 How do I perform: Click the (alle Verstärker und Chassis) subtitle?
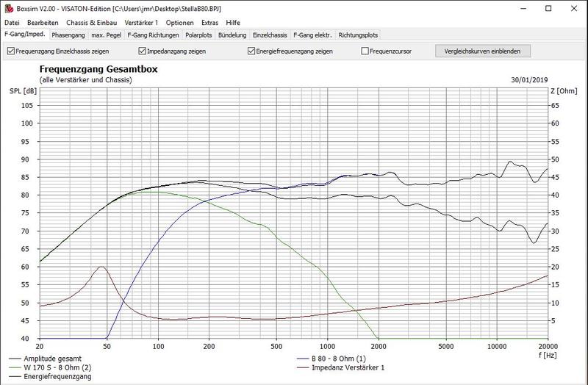[85, 80]
